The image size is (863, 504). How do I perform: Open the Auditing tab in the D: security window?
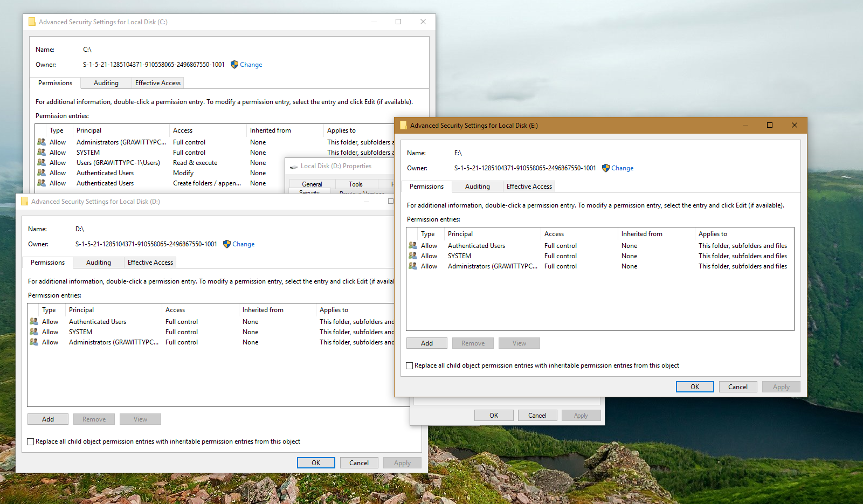pyautogui.click(x=99, y=263)
